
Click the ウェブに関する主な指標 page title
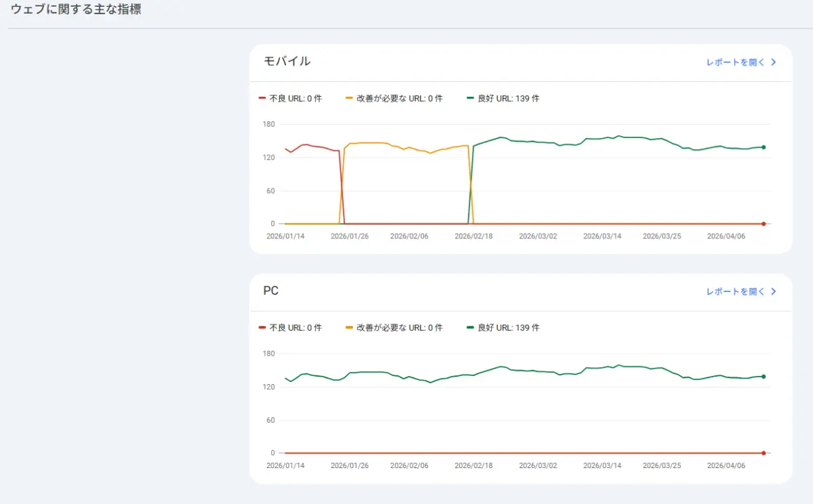76,10
